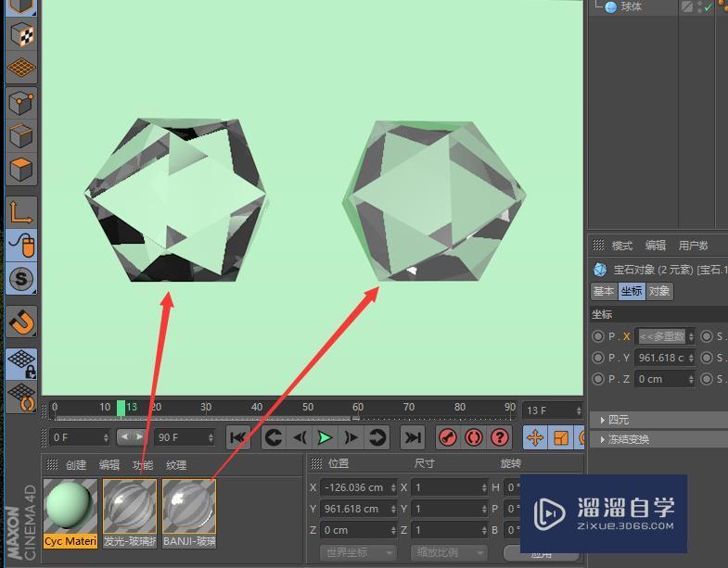Click the green frame 13 timeline marker

[x=121, y=409]
